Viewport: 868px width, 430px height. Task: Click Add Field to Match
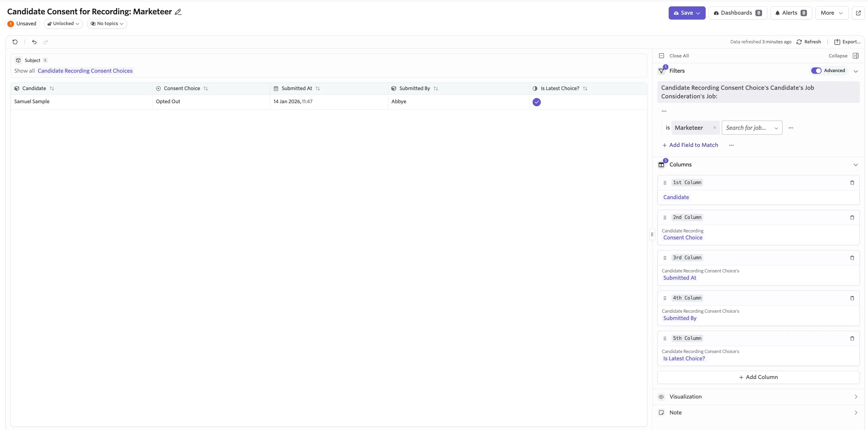click(x=690, y=145)
